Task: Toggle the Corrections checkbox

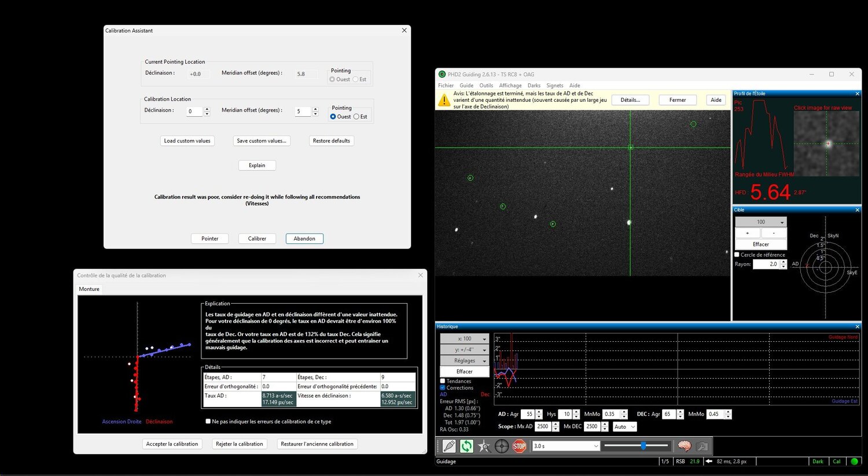Action: pos(443,388)
